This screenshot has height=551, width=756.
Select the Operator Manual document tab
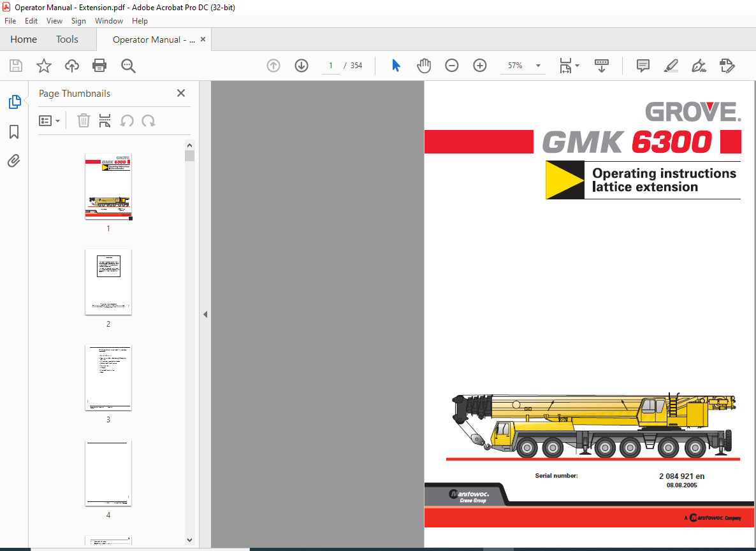click(x=154, y=39)
